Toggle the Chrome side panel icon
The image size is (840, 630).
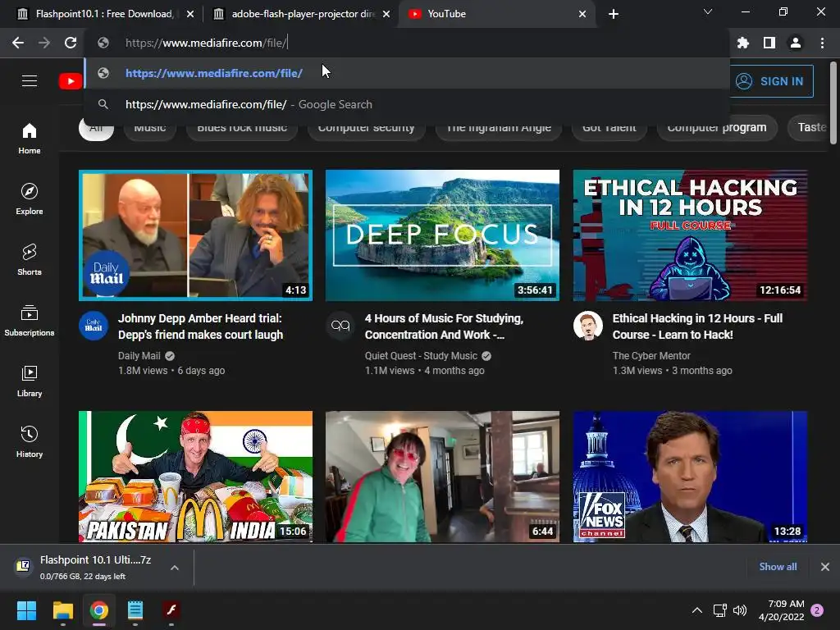(769, 43)
